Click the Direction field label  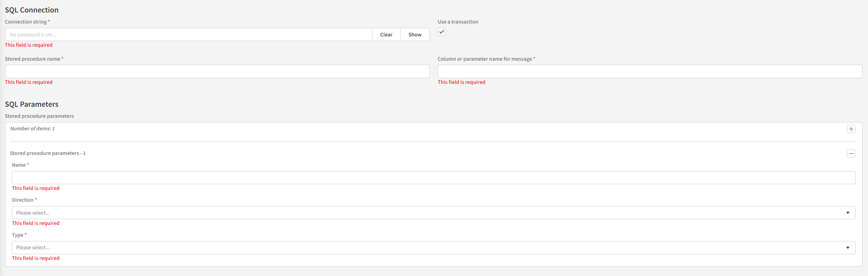(x=23, y=200)
